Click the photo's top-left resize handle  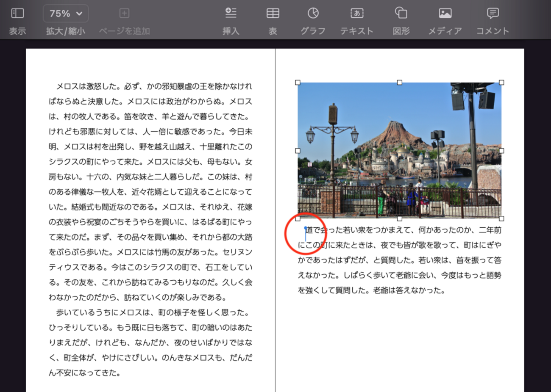point(298,83)
